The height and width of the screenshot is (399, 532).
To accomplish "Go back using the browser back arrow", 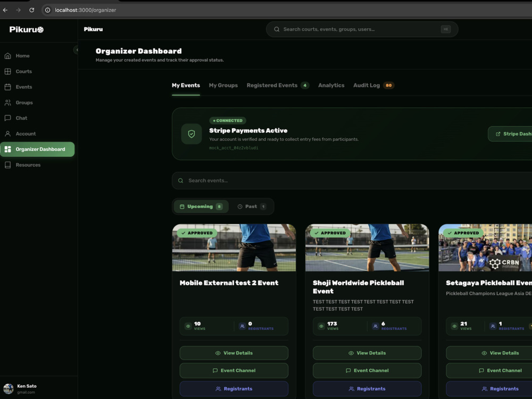I will point(5,10).
